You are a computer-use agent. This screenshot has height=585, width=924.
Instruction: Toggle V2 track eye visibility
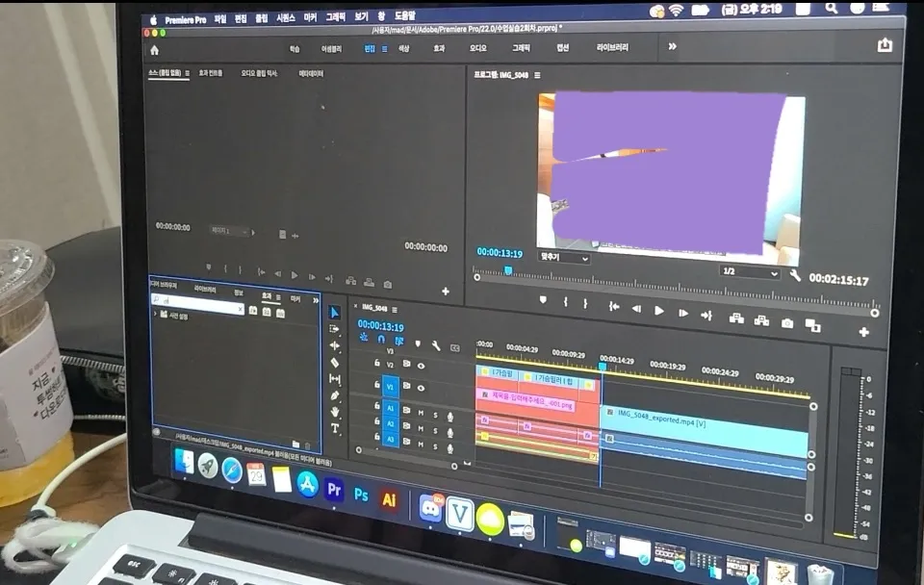coord(421,366)
